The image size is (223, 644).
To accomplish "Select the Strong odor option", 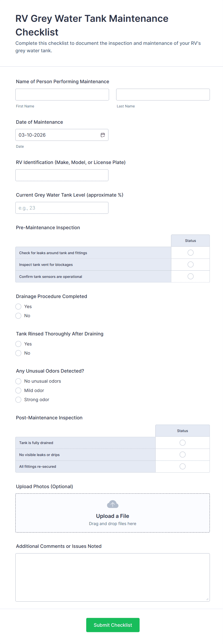I will tap(18, 400).
